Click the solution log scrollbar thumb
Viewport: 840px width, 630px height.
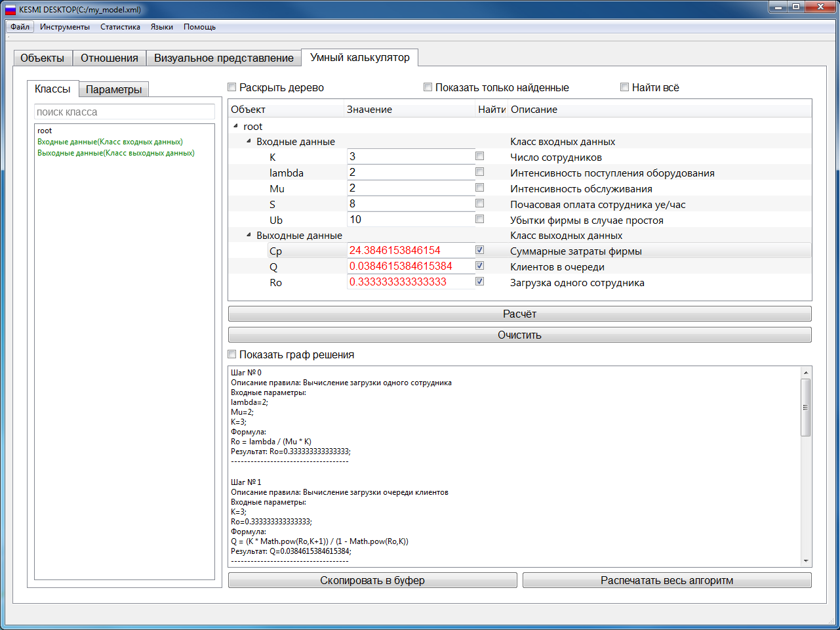click(x=806, y=408)
